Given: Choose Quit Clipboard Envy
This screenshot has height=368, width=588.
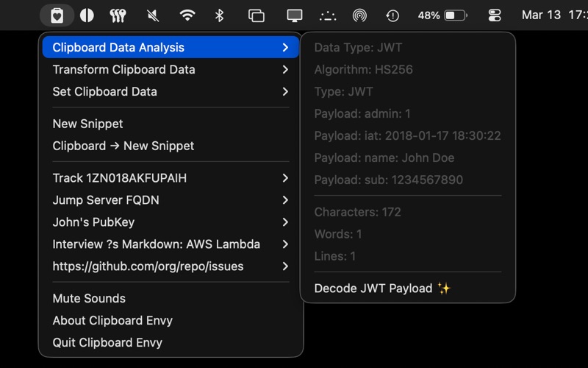Looking at the screenshot, I should [x=171, y=342].
